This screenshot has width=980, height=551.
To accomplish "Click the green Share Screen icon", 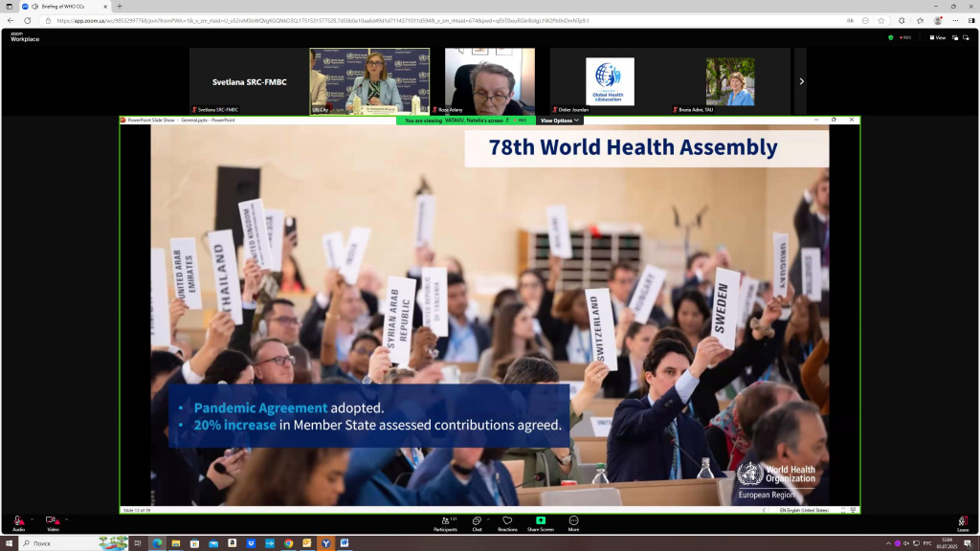I will click(x=541, y=521).
